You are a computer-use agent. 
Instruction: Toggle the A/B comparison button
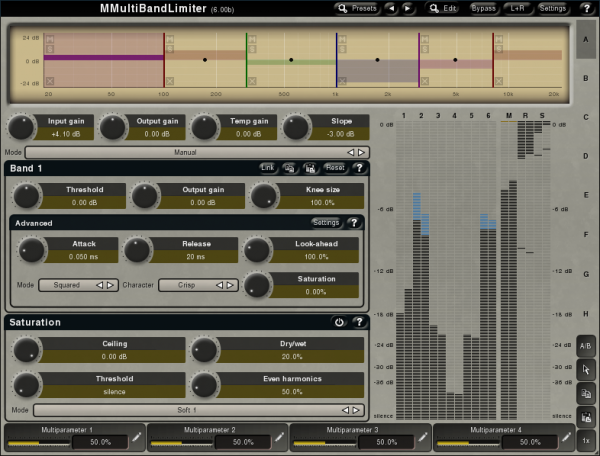click(586, 345)
